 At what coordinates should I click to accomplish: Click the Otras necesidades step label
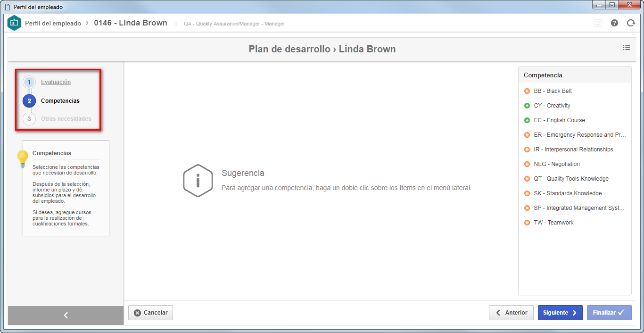tap(66, 119)
